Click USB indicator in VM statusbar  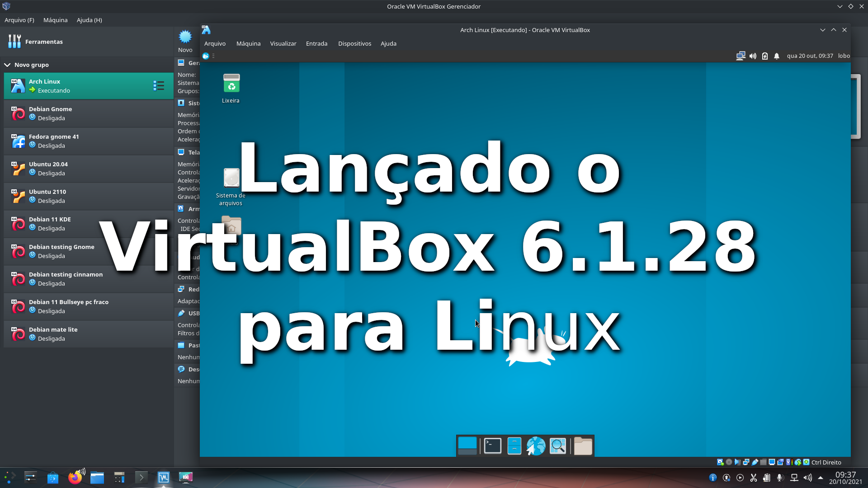tap(755, 462)
